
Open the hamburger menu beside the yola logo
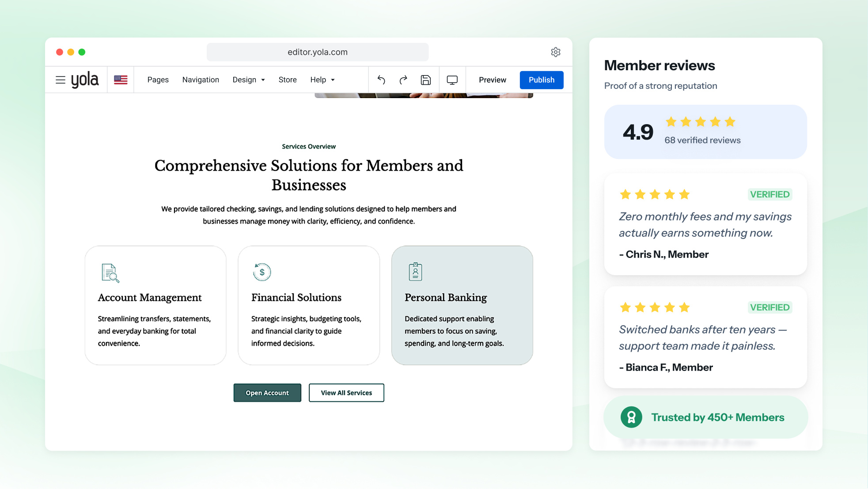point(61,80)
